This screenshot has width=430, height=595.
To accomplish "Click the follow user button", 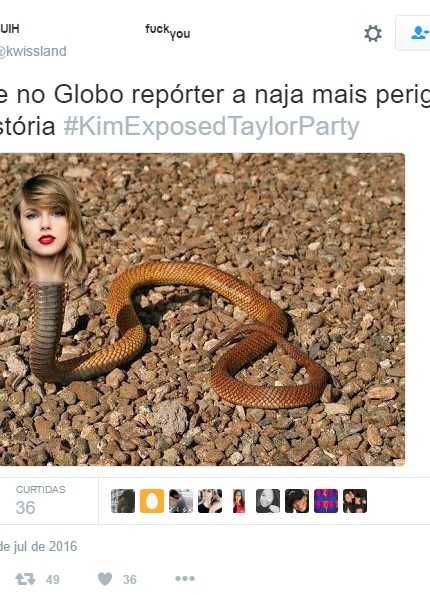I will (x=413, y=33).
